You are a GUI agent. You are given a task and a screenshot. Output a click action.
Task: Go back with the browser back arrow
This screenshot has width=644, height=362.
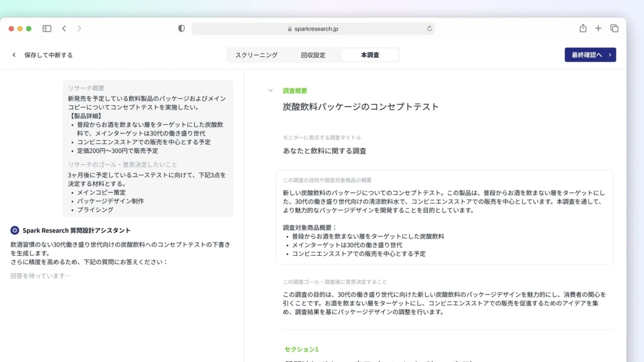64,28
